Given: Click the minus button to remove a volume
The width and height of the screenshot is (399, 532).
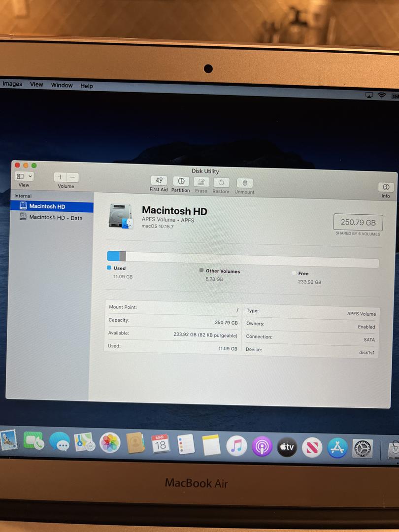Looking at the screenshot, I should 72,177.
